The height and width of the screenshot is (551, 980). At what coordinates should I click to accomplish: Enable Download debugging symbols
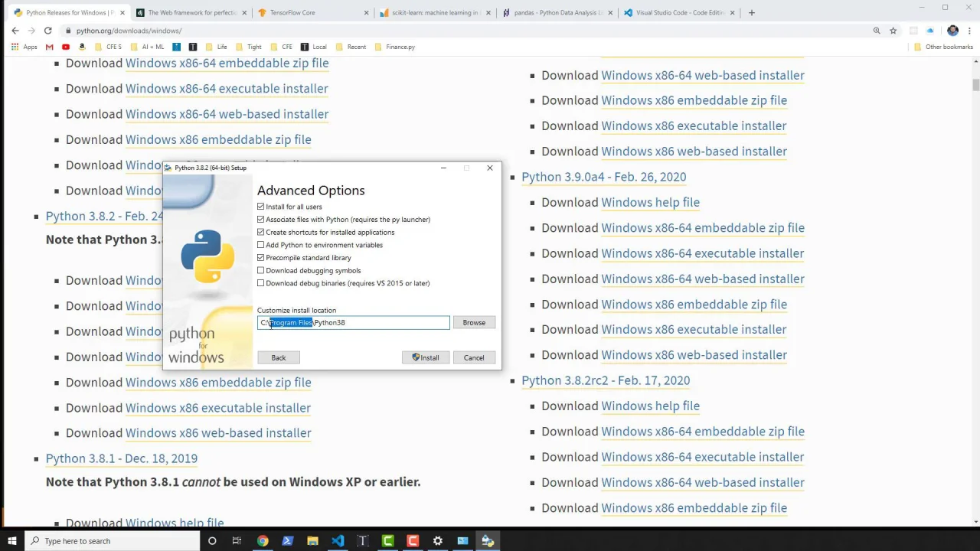(261, 270)
